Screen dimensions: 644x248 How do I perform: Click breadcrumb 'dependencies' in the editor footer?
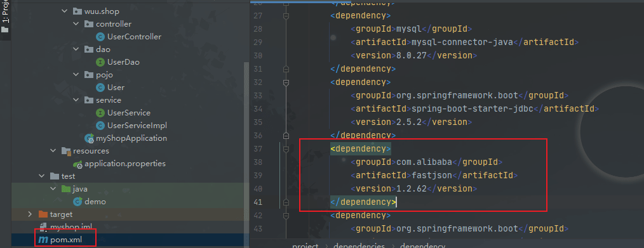click(x=359, y=246)
